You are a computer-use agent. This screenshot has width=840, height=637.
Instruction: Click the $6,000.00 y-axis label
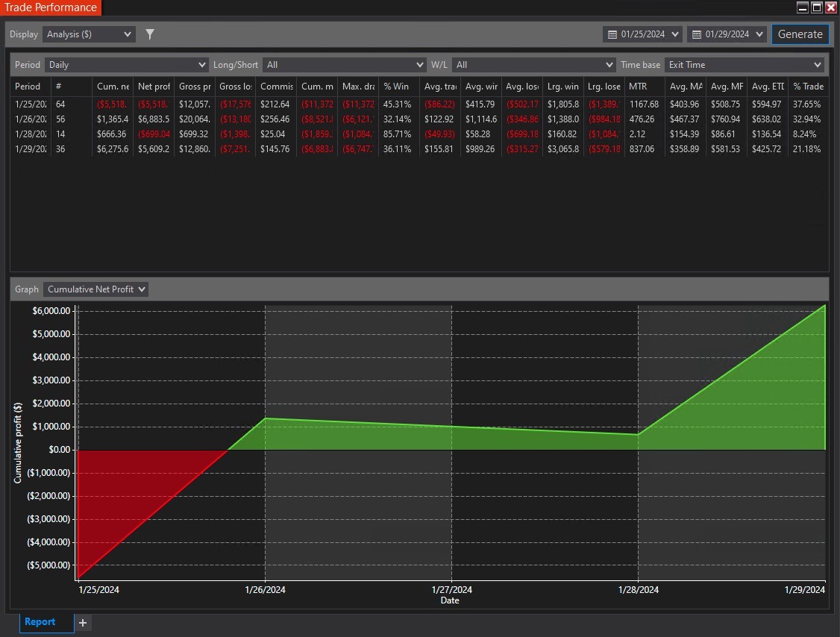coord(51,311)
